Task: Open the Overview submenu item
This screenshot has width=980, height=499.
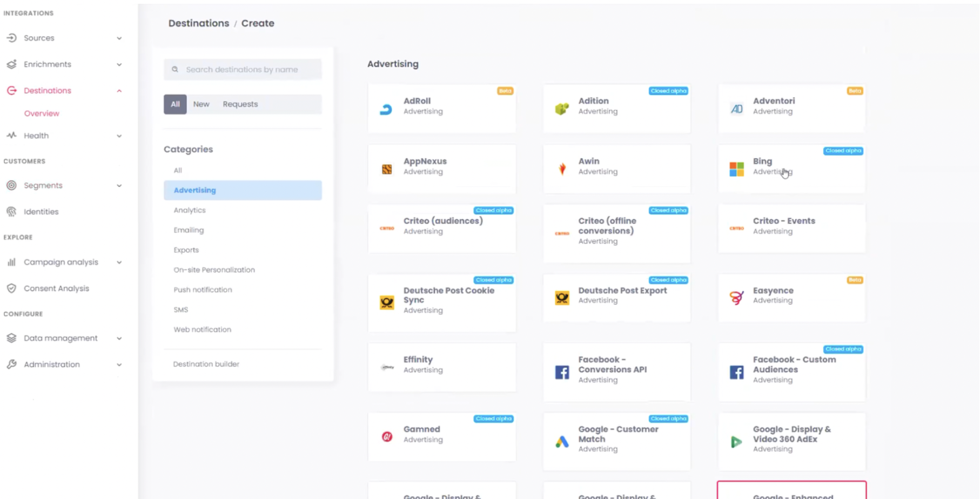Action: [x=42, y=113]
